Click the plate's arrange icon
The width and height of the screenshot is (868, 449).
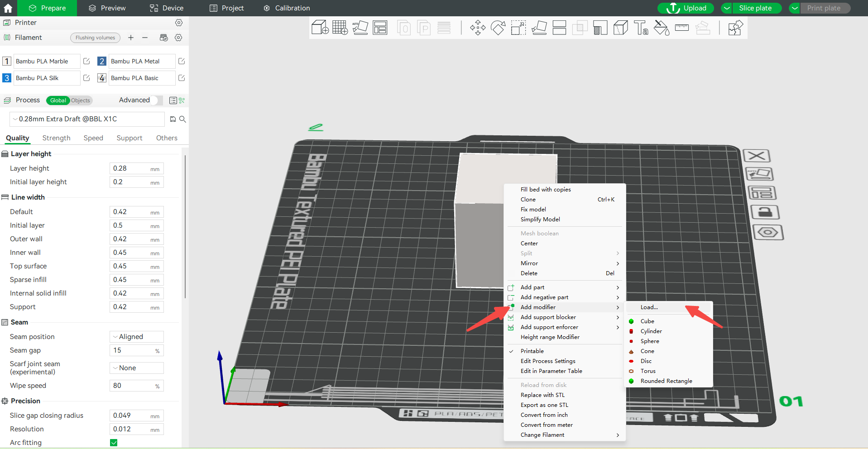pyautogui.click(x=762, y=193)
